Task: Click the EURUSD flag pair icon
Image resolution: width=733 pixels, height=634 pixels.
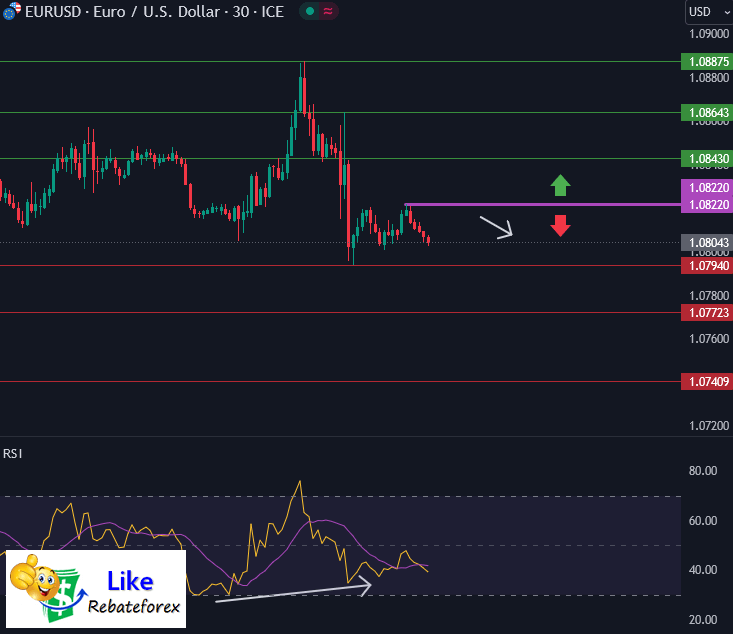Action: point(11,11)
